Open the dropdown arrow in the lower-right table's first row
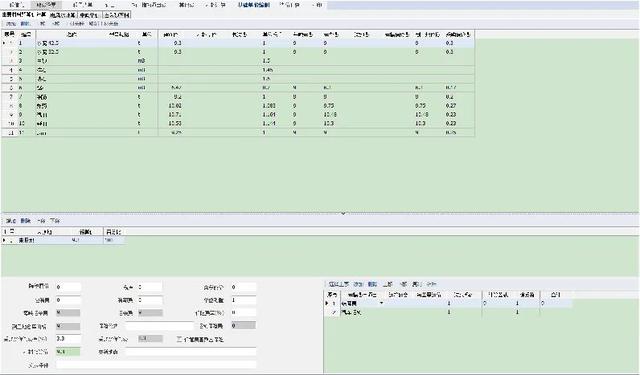The image size is (640, 375). [381, 303]
